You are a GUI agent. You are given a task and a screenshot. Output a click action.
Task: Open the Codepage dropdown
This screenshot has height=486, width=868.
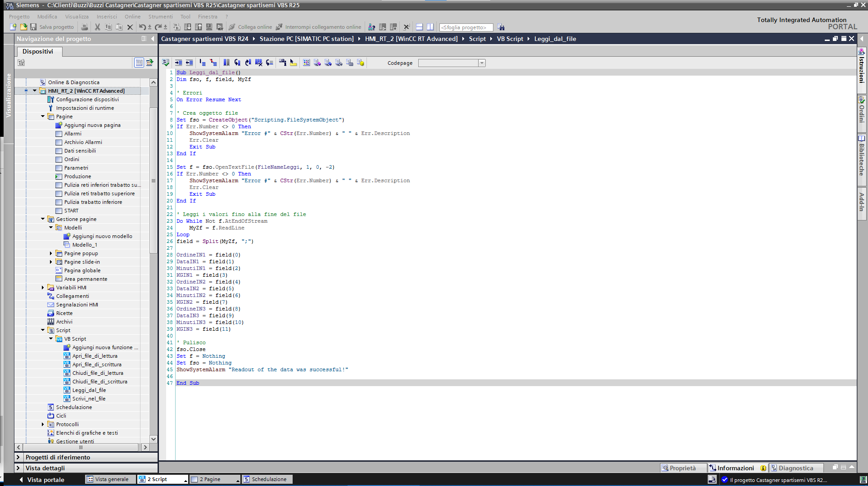(x=482, y=63)
